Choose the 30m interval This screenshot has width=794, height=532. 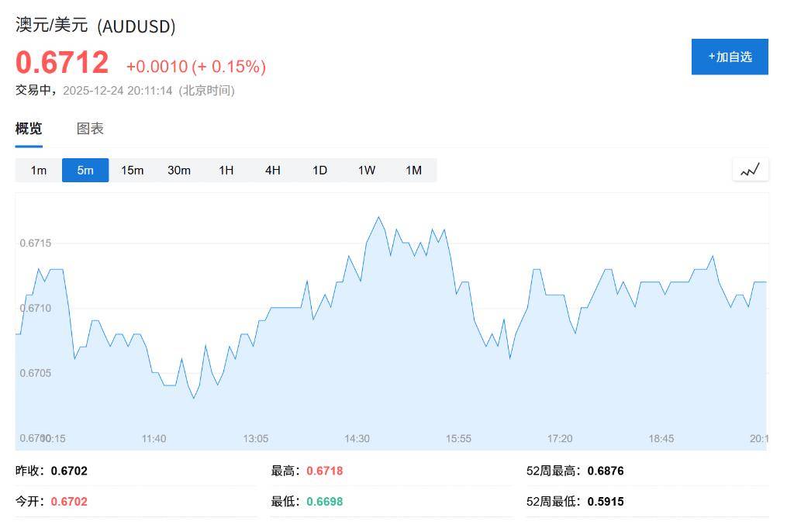click(179, 170)
